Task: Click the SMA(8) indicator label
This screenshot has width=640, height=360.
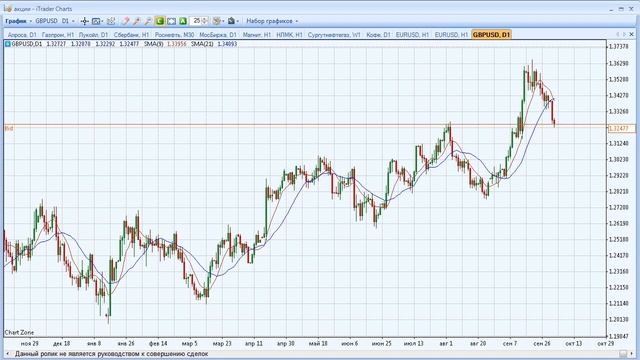Action: pyautogui.click(x=153, y=44)
